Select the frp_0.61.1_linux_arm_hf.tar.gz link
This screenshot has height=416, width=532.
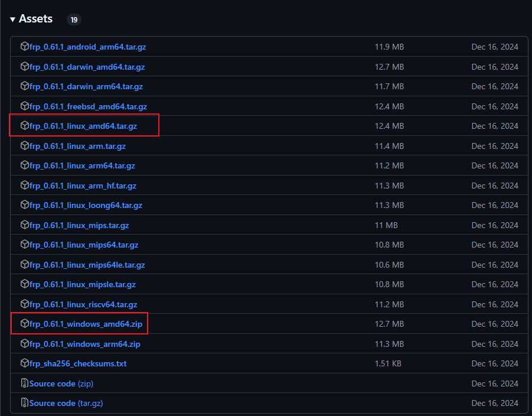click(x=83, y=186)
